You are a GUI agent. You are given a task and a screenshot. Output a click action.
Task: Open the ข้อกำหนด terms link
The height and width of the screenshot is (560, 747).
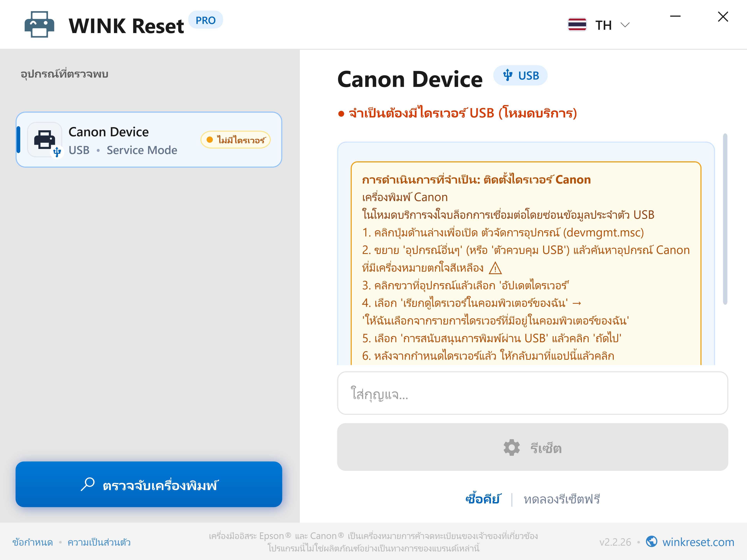point(33,542)
